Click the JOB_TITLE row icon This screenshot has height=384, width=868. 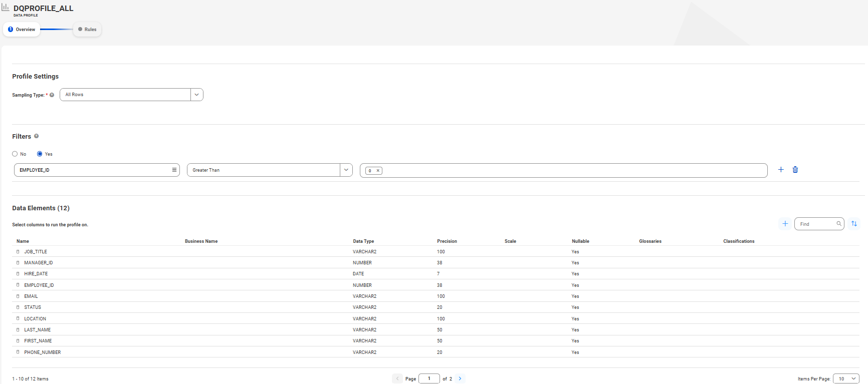pos(18,252)
